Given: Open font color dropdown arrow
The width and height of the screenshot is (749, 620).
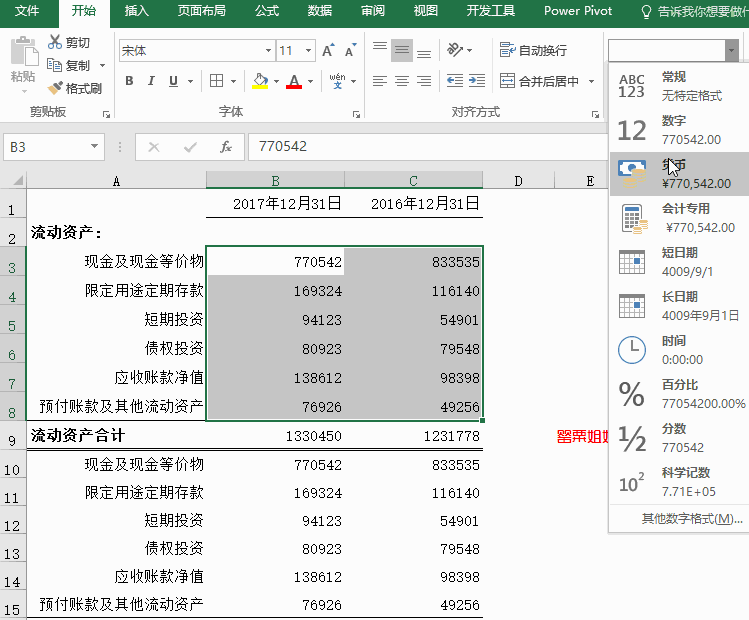Looking at the screenshot, I should [x=310, y=81].
